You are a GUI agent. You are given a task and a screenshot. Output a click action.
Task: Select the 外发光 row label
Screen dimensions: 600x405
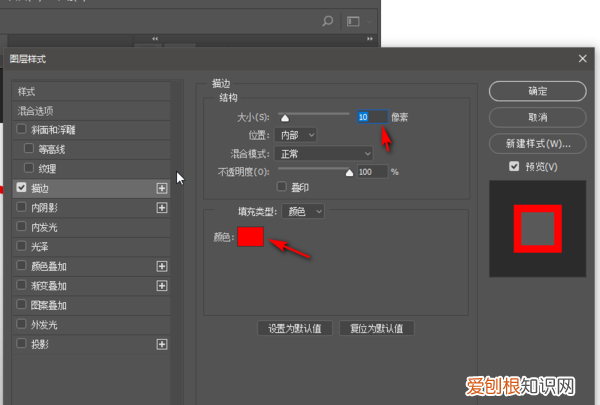pos(44,325)
